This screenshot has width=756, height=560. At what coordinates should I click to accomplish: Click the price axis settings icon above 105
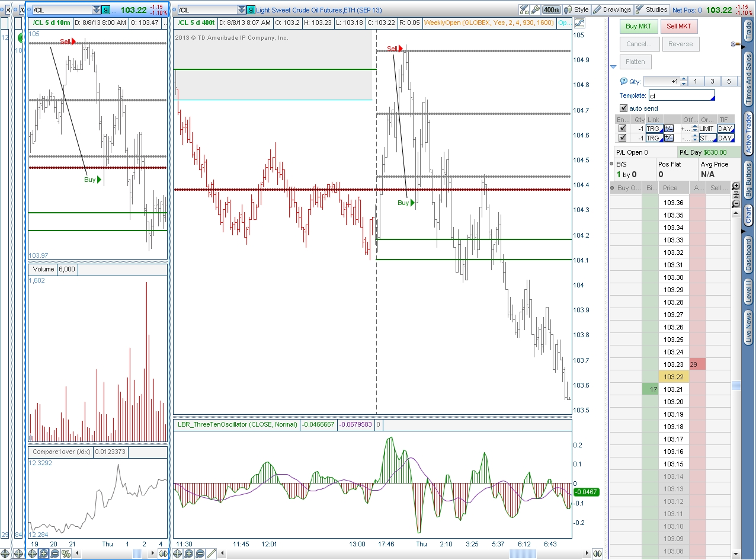tap(579, 23)
